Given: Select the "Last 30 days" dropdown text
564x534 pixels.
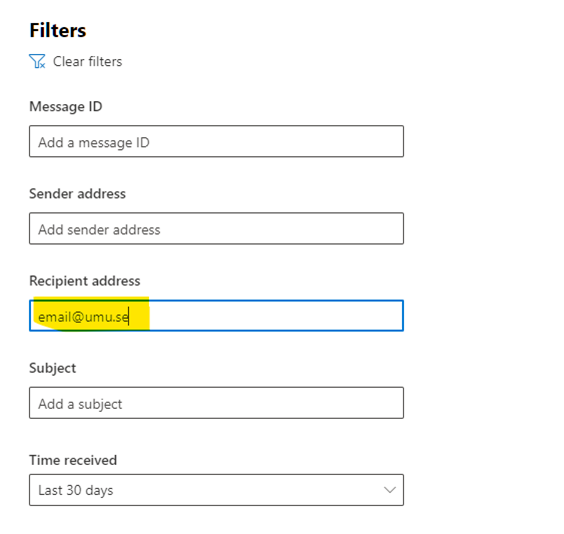Looking at the screenshot, I should [x=76, y=490].
